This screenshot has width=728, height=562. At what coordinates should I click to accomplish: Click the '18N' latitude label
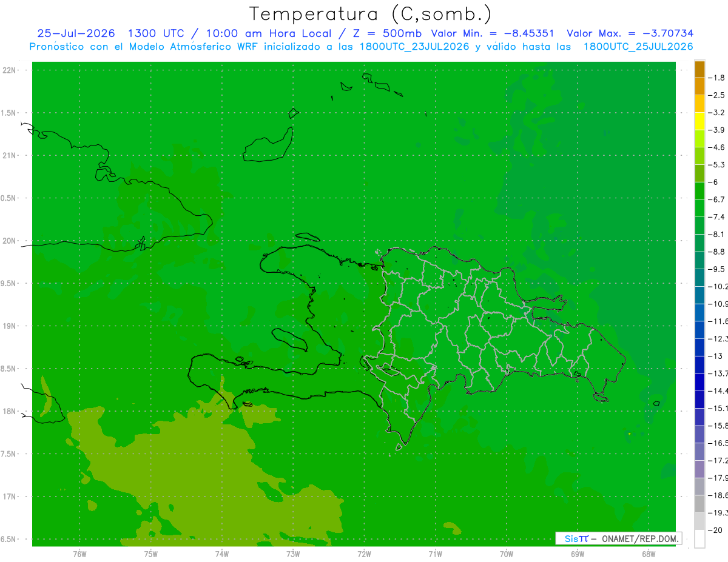pos(9,411)
